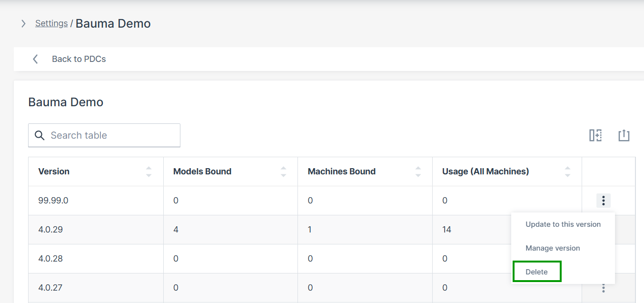Click the Delete menu option
Image resolution: width=644 pixels, height=303 pixels.
536,272
